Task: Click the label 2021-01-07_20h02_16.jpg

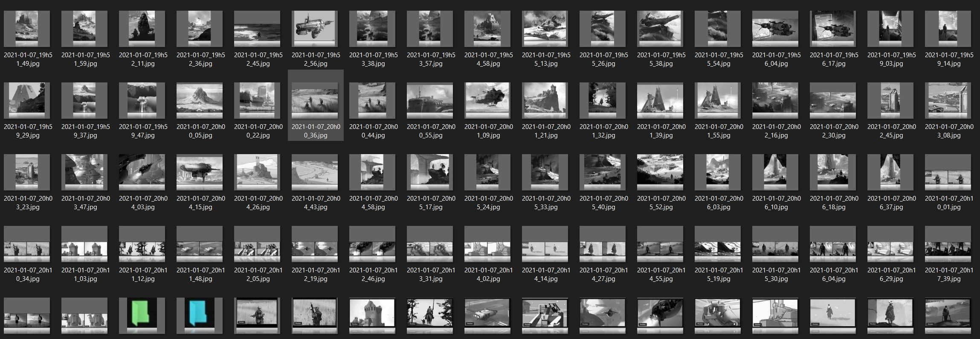Action: pos(777,131)
